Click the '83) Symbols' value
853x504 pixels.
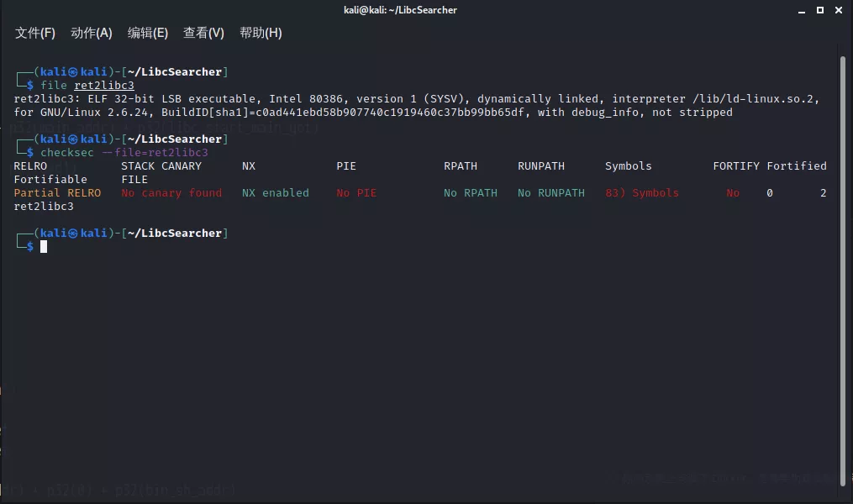(642, 193)
